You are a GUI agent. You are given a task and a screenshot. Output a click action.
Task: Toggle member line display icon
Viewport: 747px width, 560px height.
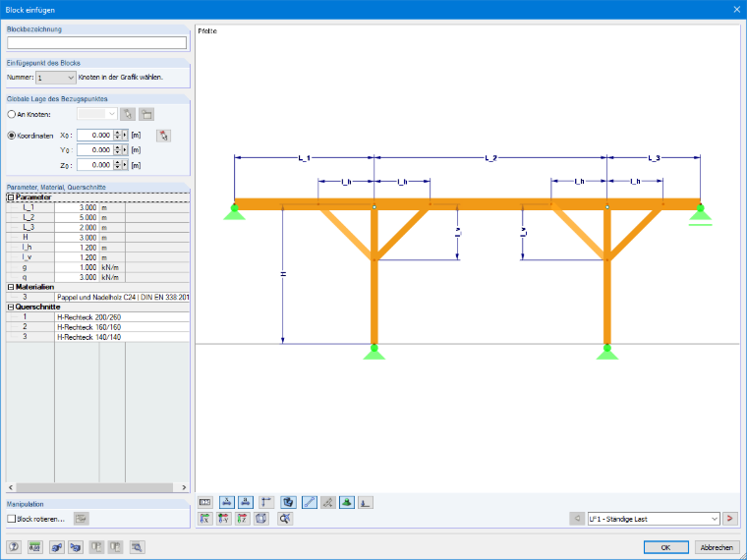coord(310,502)
